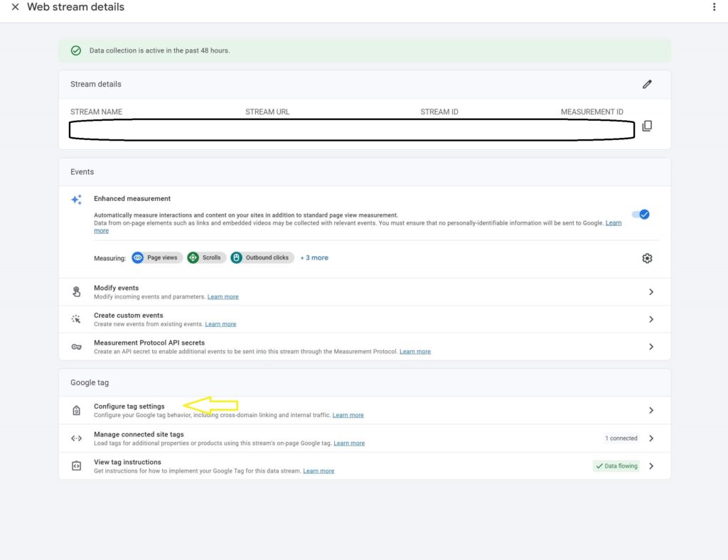
Task: Expand Create custom events chevron
Action: [x=651, y=319]
